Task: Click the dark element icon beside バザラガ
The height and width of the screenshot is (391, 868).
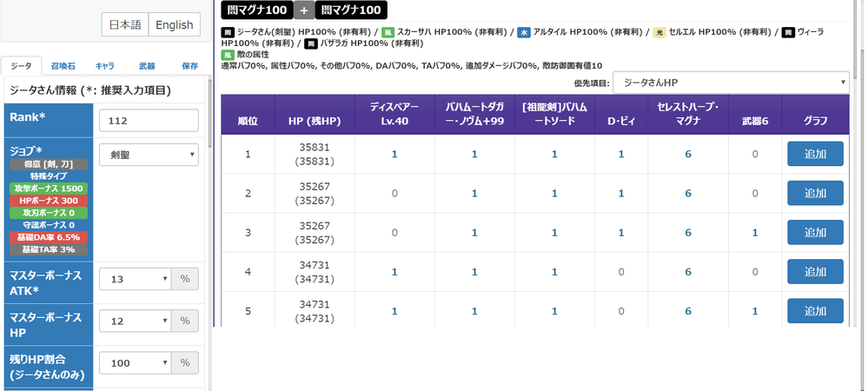Action: (311, 43)
